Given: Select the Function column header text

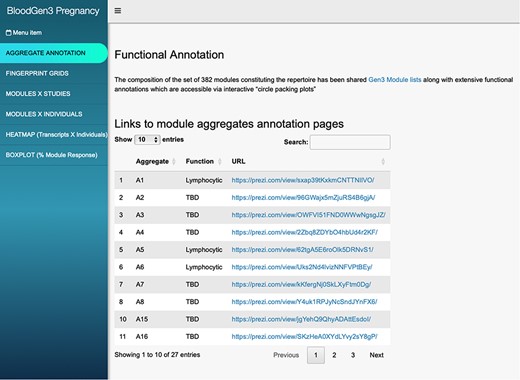Looking at the screenshot, I should [x=199, y=161].
